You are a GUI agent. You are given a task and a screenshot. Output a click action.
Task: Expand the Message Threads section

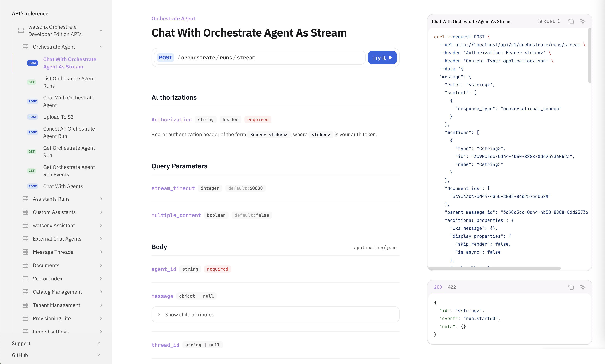pos(101,252)
